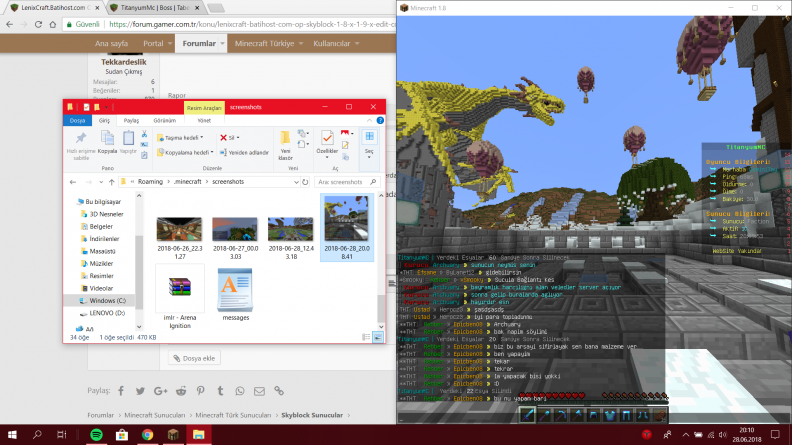Open Kullanıcılar dropdown in forum navbar
792x445 pixels.
coord(357,43)
